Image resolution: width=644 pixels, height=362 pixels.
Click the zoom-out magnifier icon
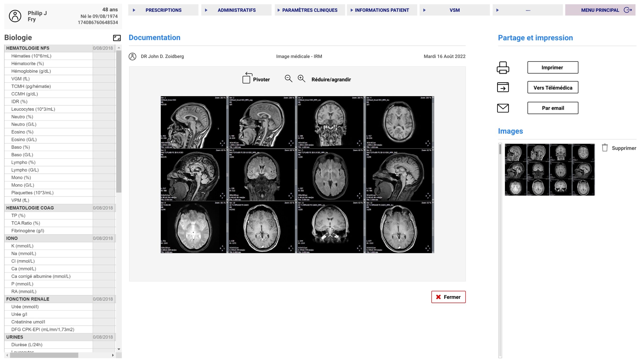[x=288, y=79]
